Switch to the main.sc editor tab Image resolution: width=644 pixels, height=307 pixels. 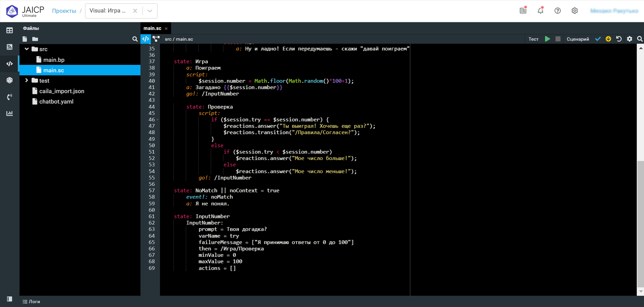(152, 28)
